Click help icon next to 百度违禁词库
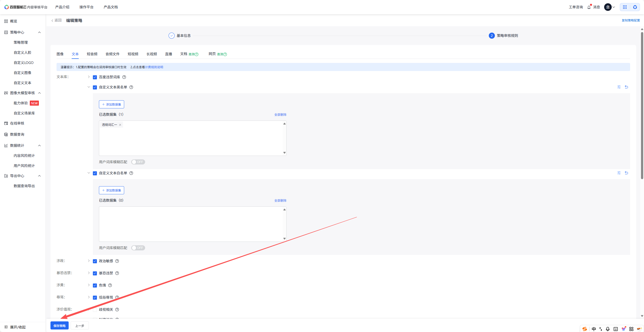Viewport: 644px width, 332px height. [124, 77]
